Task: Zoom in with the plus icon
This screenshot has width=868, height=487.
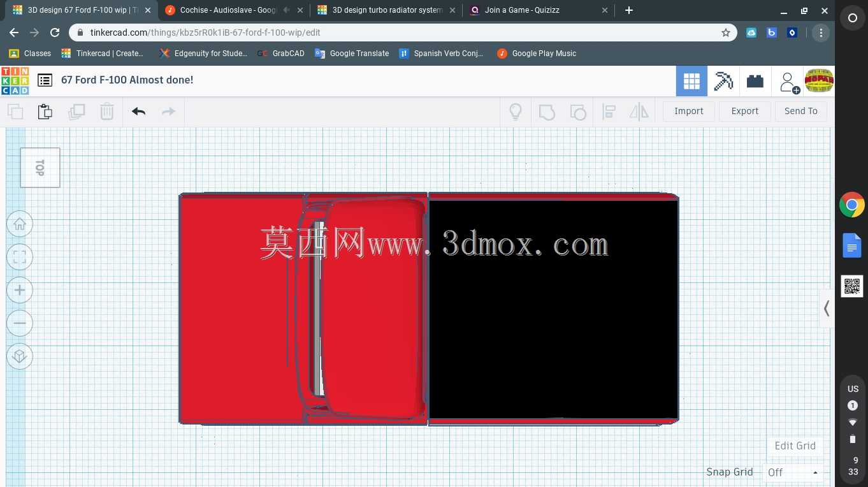Action: 20,290
